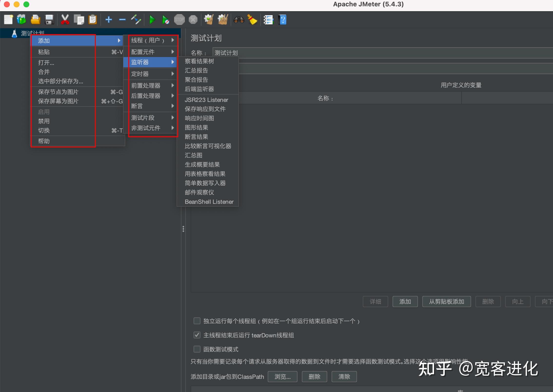Screen dimensions: 553x392
Task: Click the 清除 ClassPath button
Action: click(344, 377)
